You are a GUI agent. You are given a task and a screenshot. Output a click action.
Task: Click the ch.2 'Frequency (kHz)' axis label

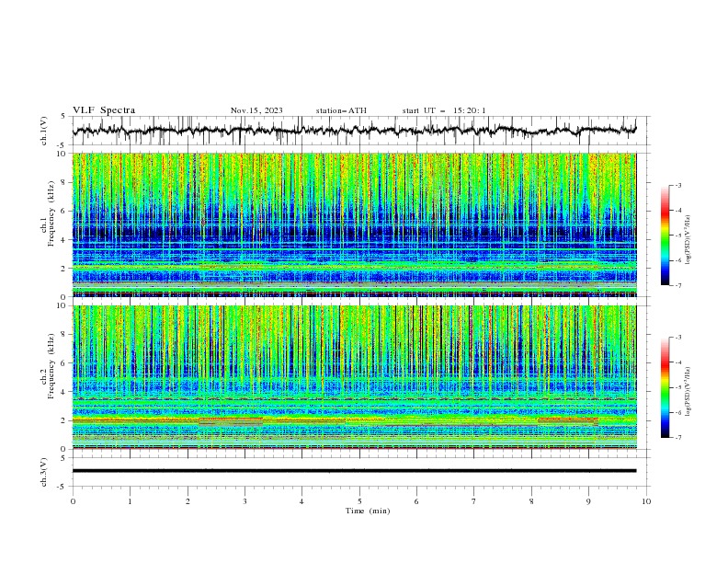point(51,366)
